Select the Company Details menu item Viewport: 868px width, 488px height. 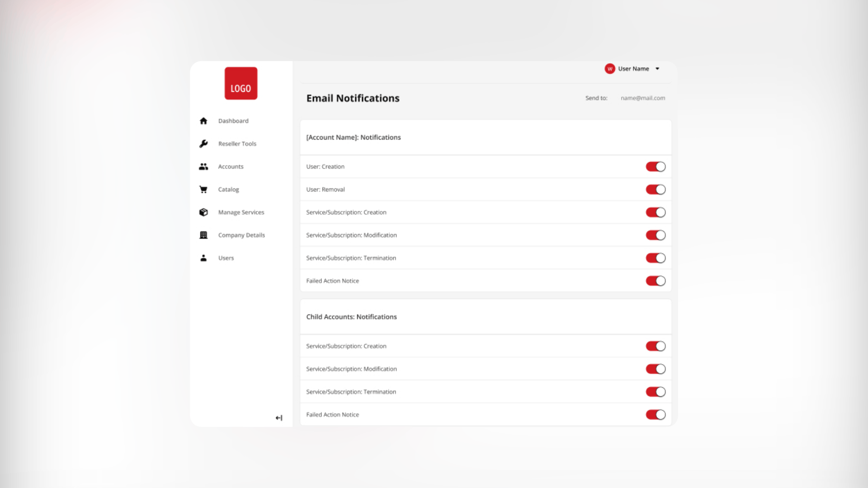click(241, 235)
